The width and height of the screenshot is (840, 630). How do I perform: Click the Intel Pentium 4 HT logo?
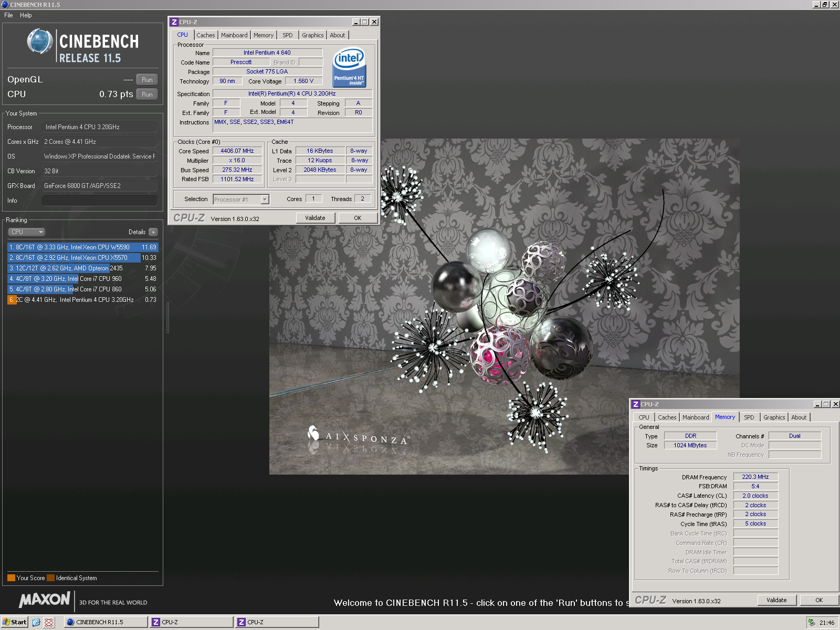(349, 68)
